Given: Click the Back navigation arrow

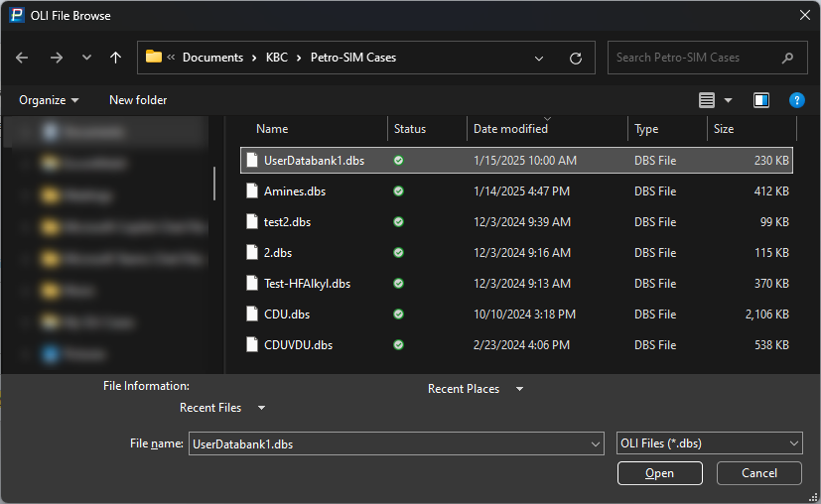Looking at the screenshot, I should [22, 58].
